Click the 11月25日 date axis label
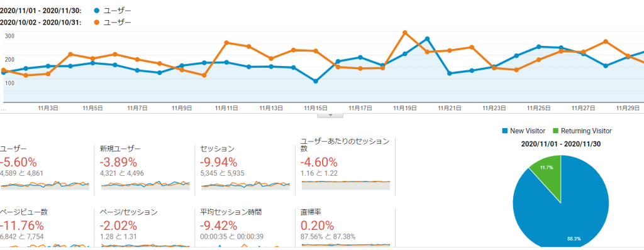The height and width of the screenshot is (250, 644). [x=538, y=108]
